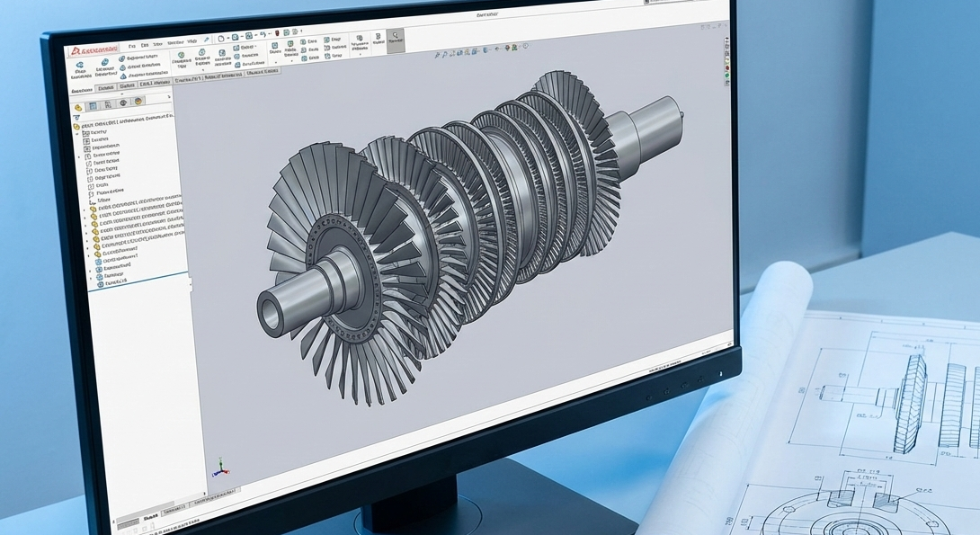The width and height of the screenshot is (980, 535).
Task: Click the filter funnel icon above the feature tree
Action: 78,117
